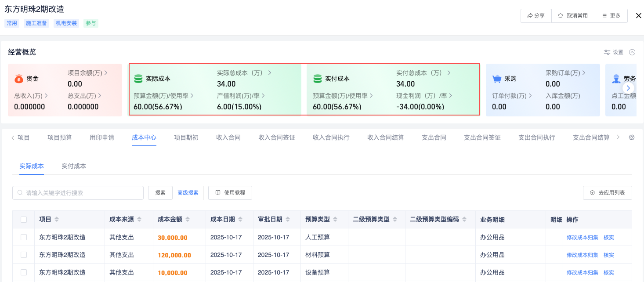This screenshot has height=282, width=644.
Task: Collapse the 经营概览 panel
Action: point(632,52)
